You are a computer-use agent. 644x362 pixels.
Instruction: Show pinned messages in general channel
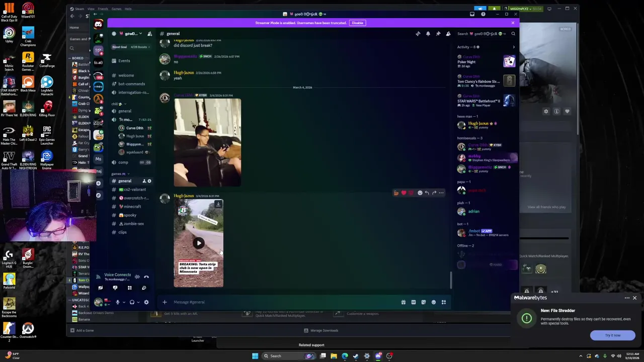[x=438, y=34]
